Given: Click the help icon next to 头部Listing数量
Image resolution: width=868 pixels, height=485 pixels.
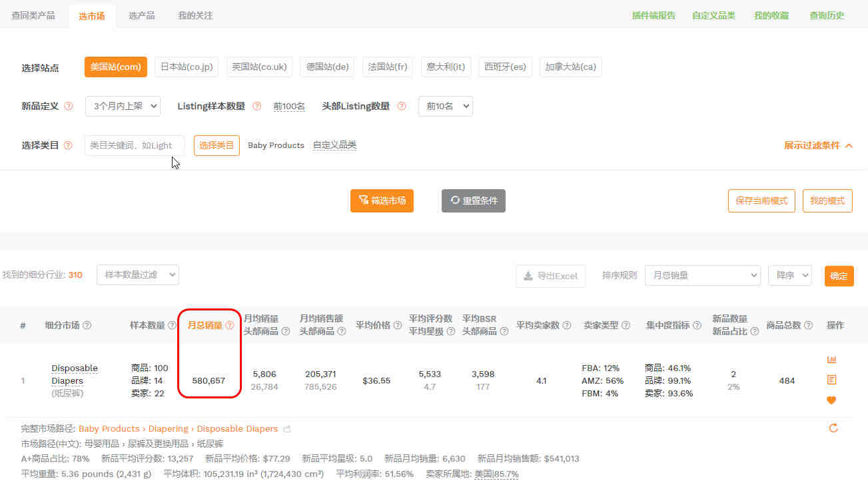Looking at the screenshot, I should click(402, 106).
